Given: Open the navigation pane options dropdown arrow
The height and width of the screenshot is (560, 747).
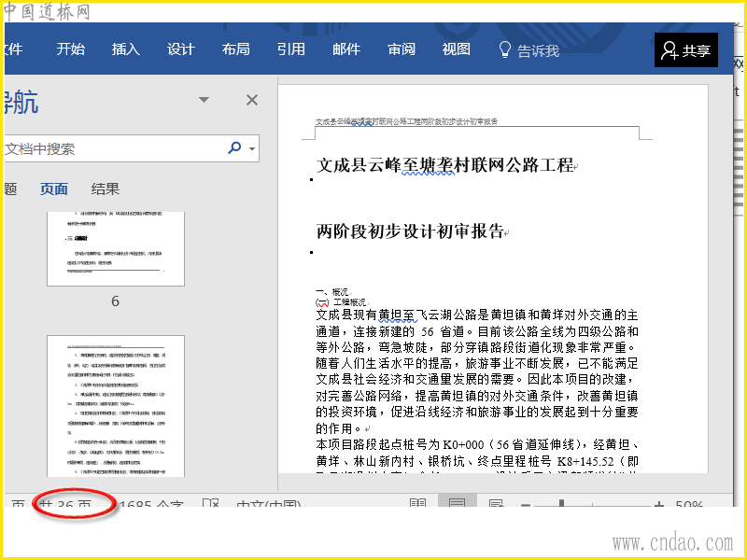Looking at the screenshot, I should (204, 100).
